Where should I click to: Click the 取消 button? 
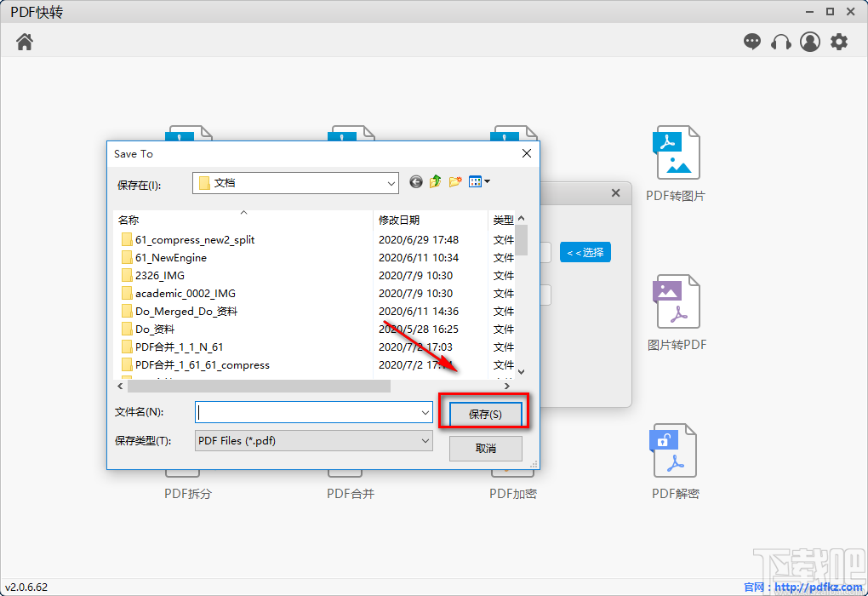pos(485,448)
